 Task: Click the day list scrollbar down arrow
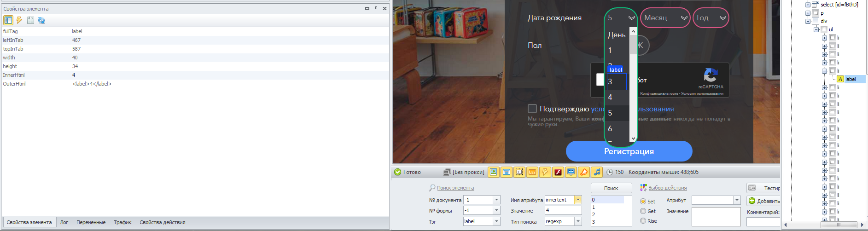(633, 138)
